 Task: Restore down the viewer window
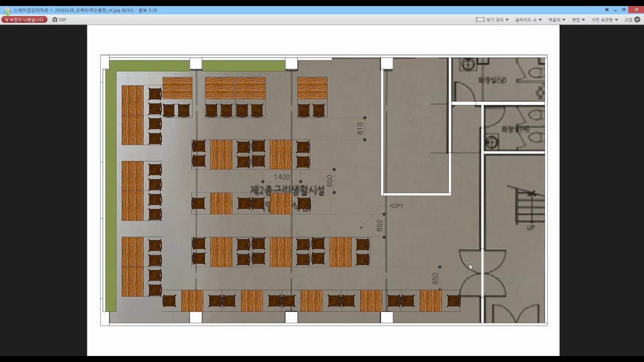(x=624, y=10)
